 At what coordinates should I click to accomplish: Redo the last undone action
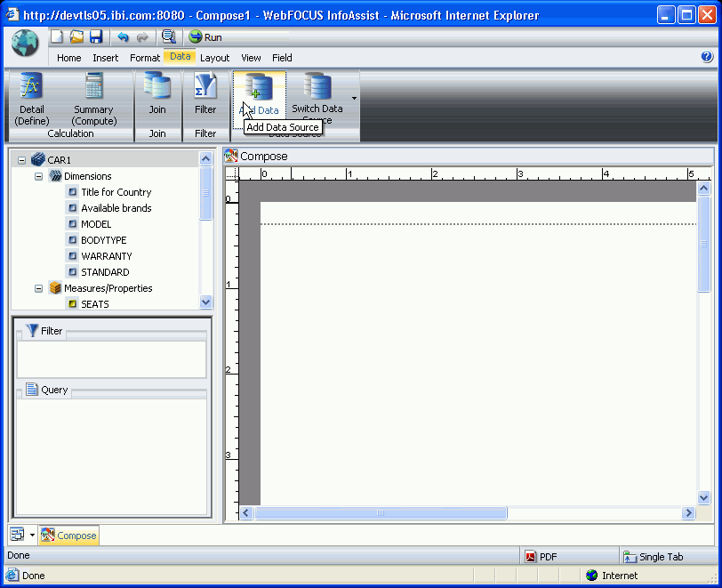[x=142, y=36]
